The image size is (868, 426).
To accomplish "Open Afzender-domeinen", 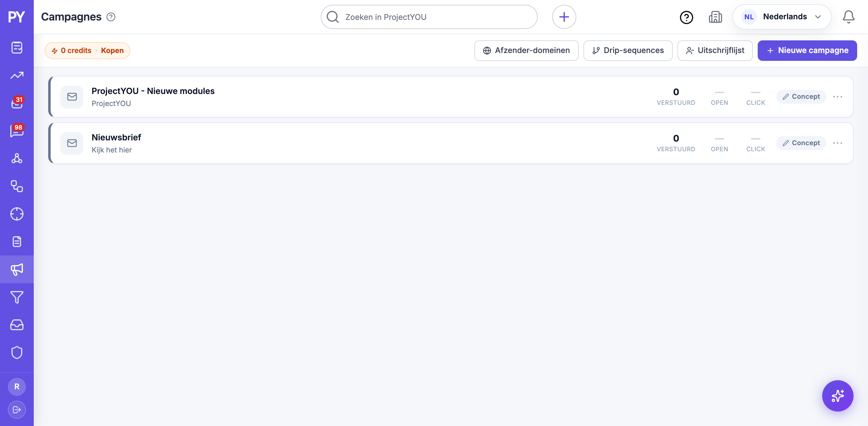I will pyautogui.click(x=526, y=51).
